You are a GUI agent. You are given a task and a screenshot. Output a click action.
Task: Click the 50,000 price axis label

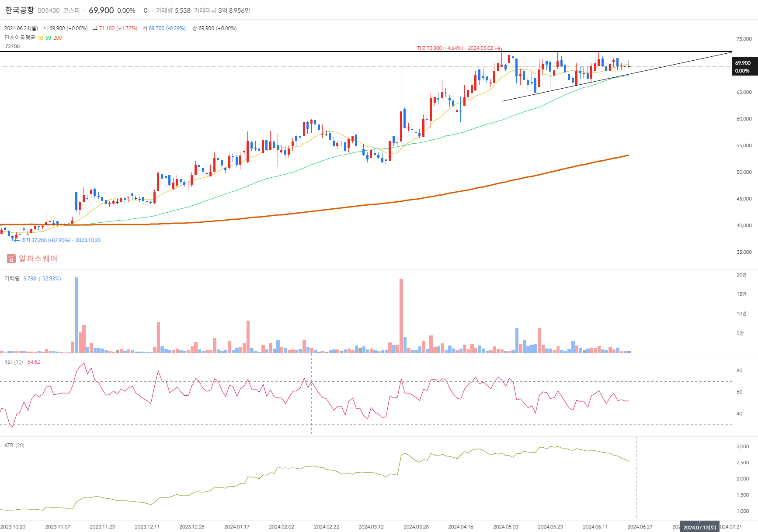[x=744, y=172]
